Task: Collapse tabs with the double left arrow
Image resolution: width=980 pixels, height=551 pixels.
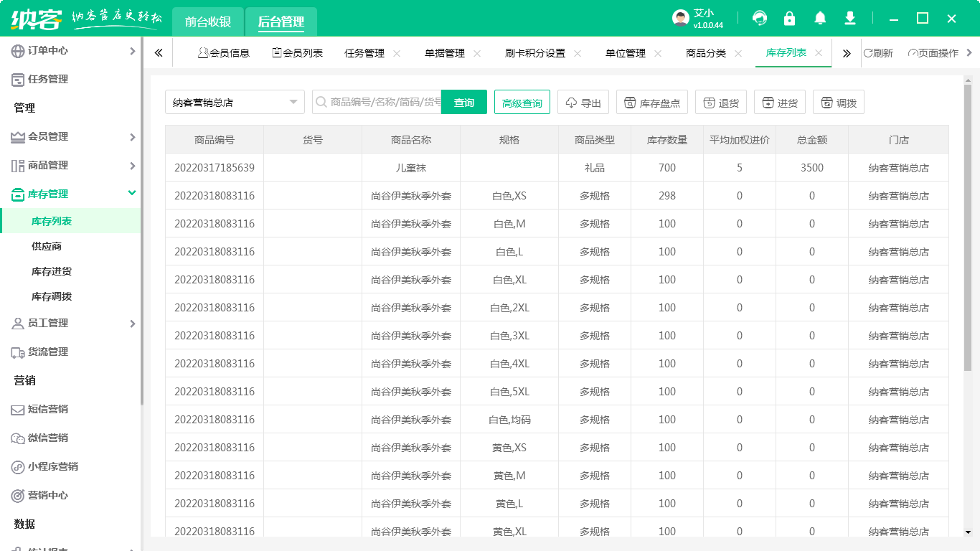Action: (159, 53)
